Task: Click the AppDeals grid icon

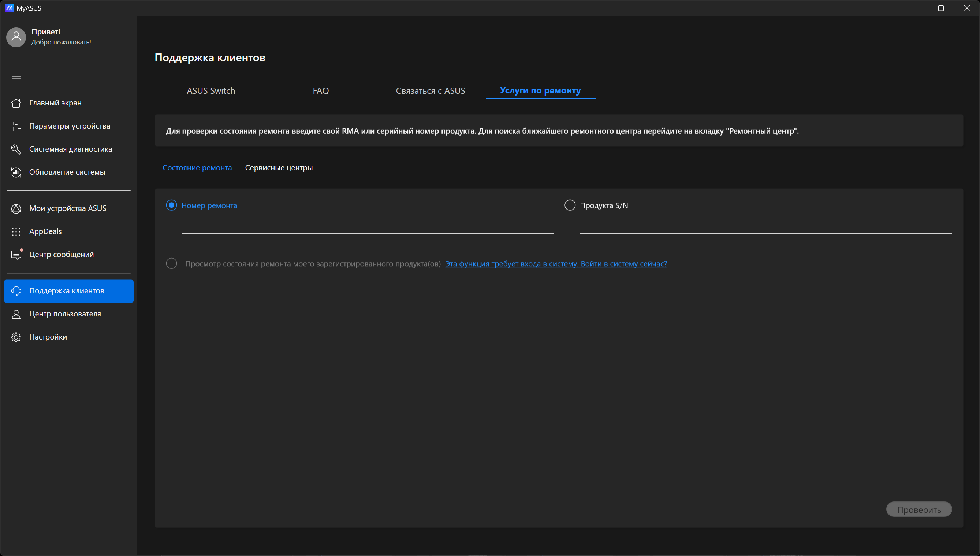Action: (16, 231)
